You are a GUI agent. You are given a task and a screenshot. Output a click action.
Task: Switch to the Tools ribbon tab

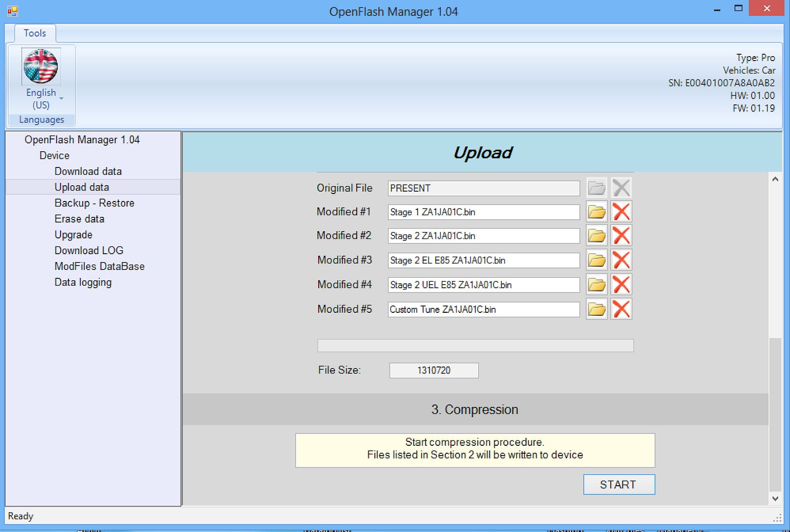tap(34, 33)
